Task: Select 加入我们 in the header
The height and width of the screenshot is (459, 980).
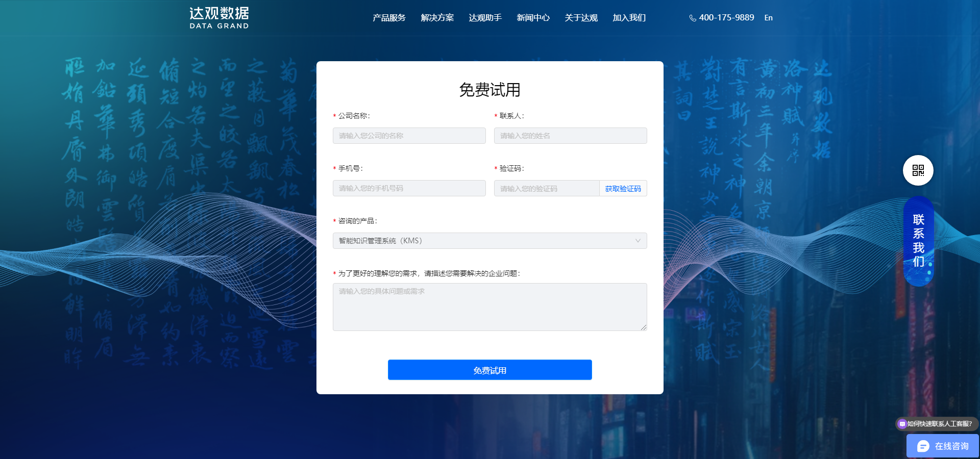Action: [629, 18]
